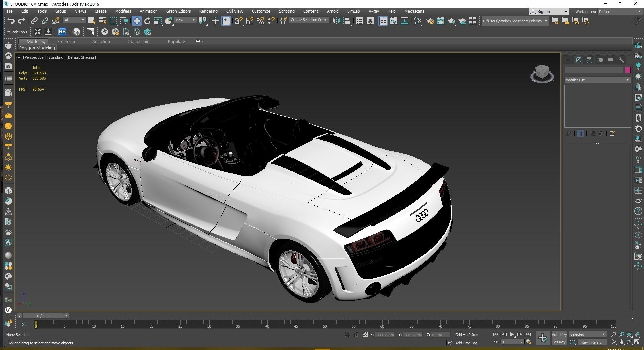This screenshot has width=644, height=350.
Task: Open the Material Editor
Action: tap(417, 21)
